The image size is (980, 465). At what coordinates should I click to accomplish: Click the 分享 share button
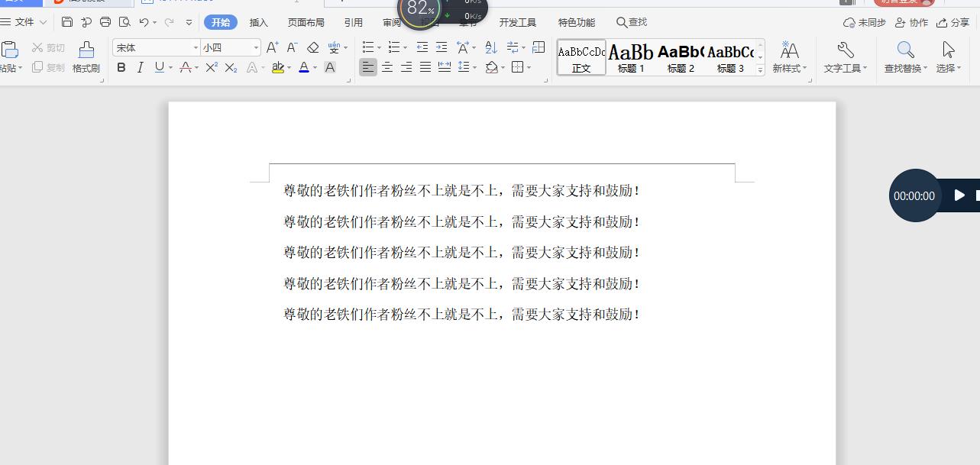pos(953,22)
